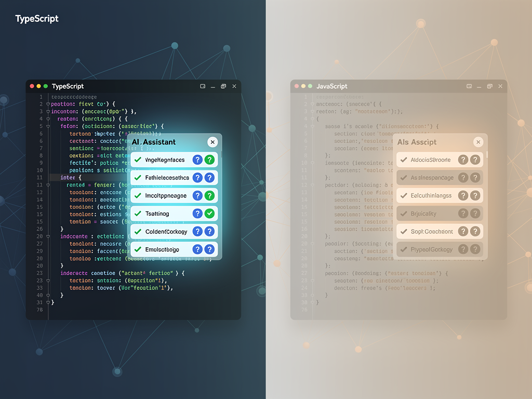Toggle the checkmark for Emolsctbogo

(x=138, y=249)
